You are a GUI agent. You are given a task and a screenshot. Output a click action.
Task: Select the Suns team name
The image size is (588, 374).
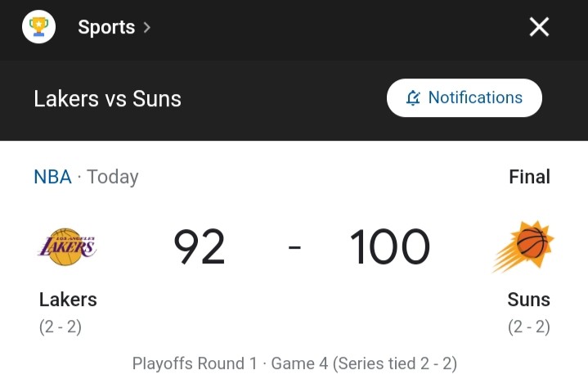point(529,300)
